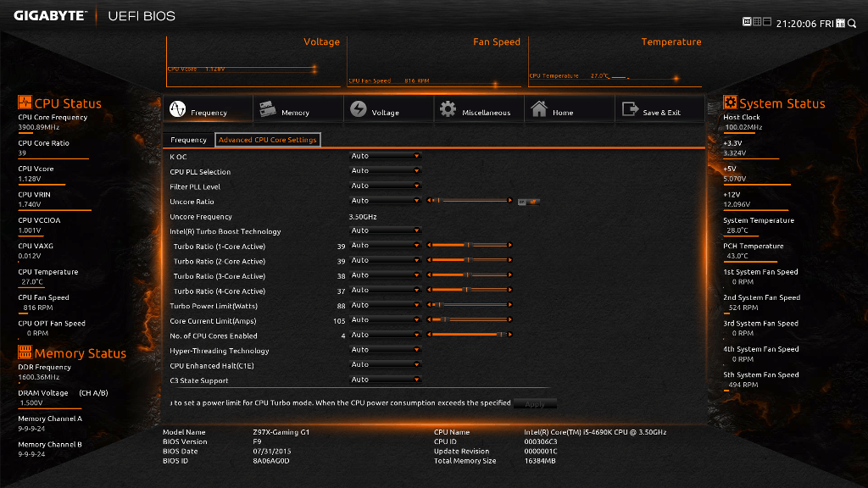The width and height of the screenshot is (868, 488).
Task: Open the Save & Exit menu tab
Action: coord(659,109)
